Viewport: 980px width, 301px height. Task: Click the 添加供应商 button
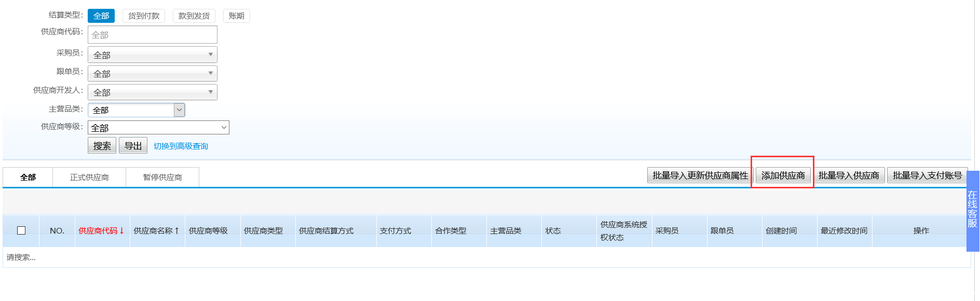click(x=783, y=175)
